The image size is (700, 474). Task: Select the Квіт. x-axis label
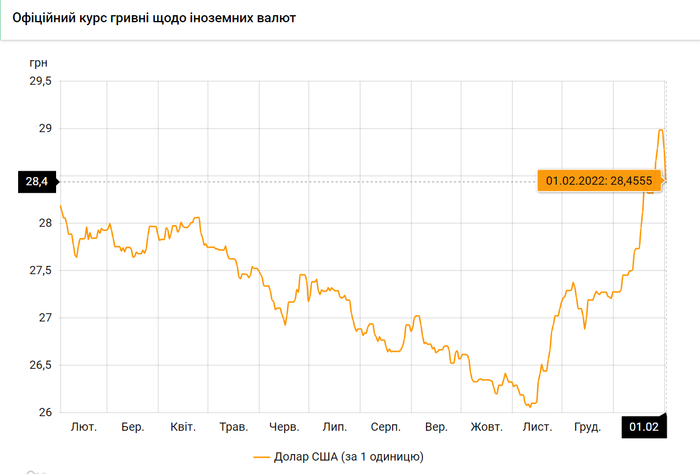click(x=183, y=427)
